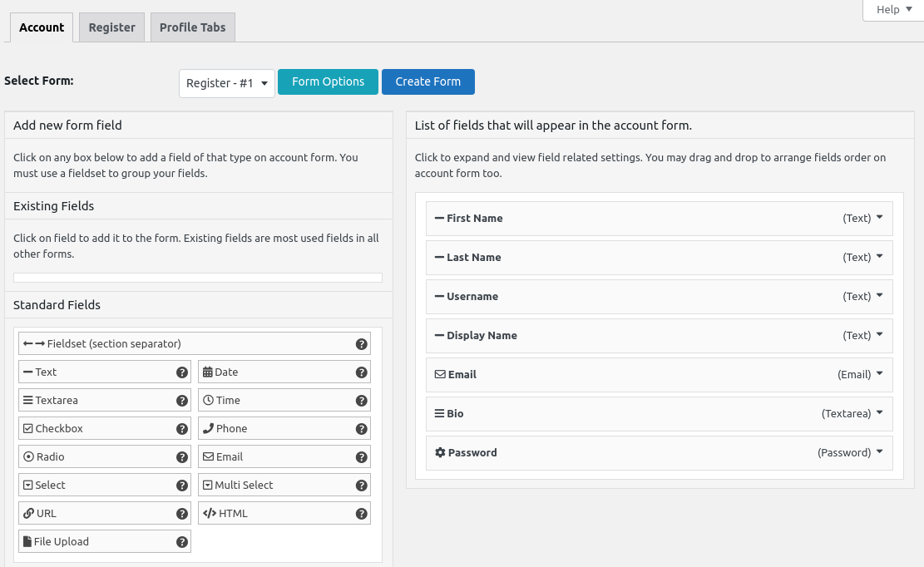Click help icon next to Time field
The height and width of the screenshot is (567, 924).
click(x=361, y=401)
